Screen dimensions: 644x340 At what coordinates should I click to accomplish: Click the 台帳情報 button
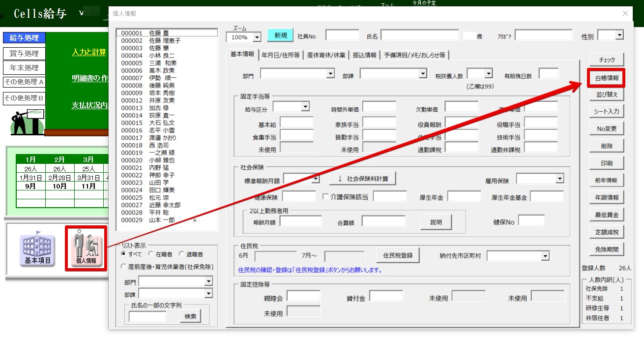coord(607,78)
